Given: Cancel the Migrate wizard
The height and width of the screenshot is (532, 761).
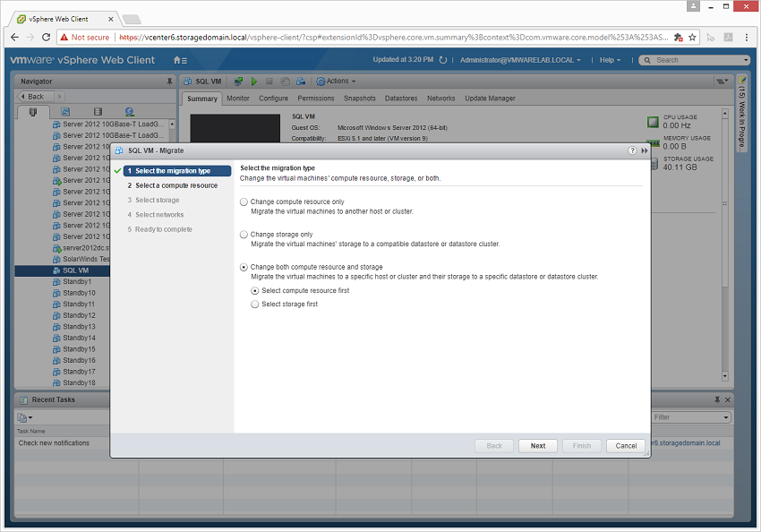Looking at the screenshot, I should [x=626, y=446].
